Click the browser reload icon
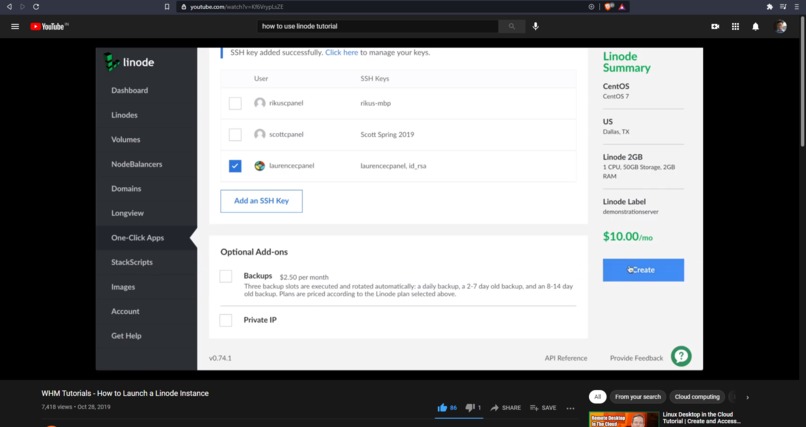806x427 pixels. tap(35, 7)
